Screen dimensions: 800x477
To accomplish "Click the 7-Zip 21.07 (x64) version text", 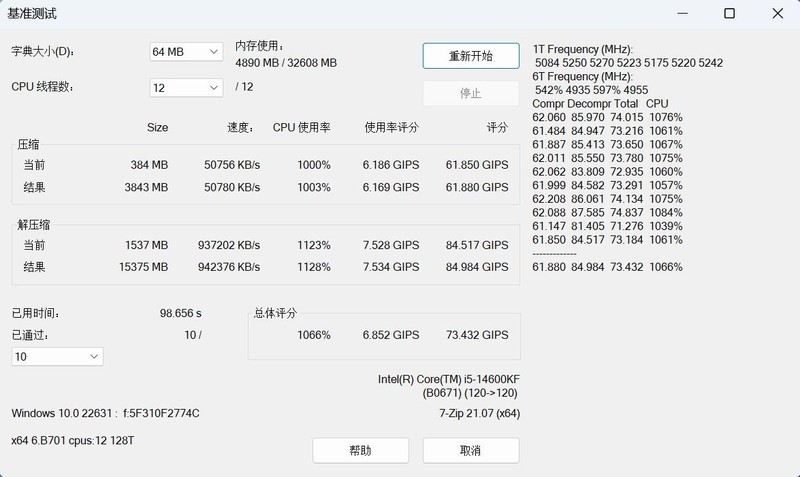I will click(480, 413).
